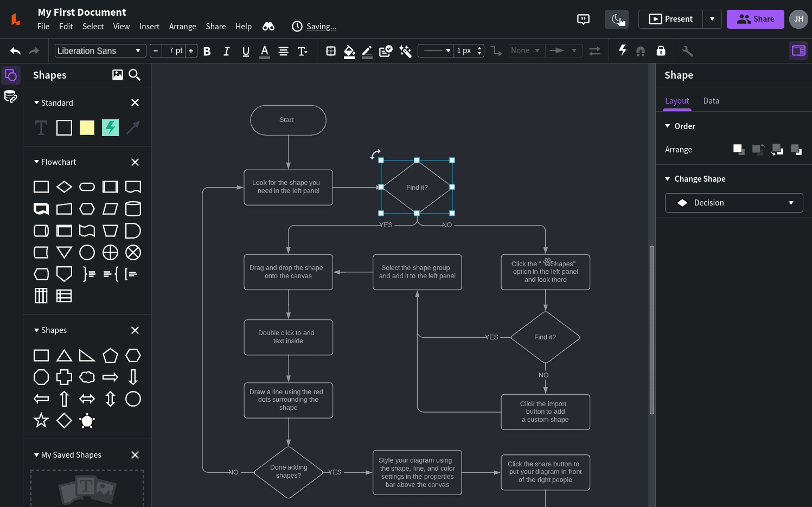Decrease font size with minus button
Image resolution: width=812 pixels, height=507 pixels.
coord(156,50)
